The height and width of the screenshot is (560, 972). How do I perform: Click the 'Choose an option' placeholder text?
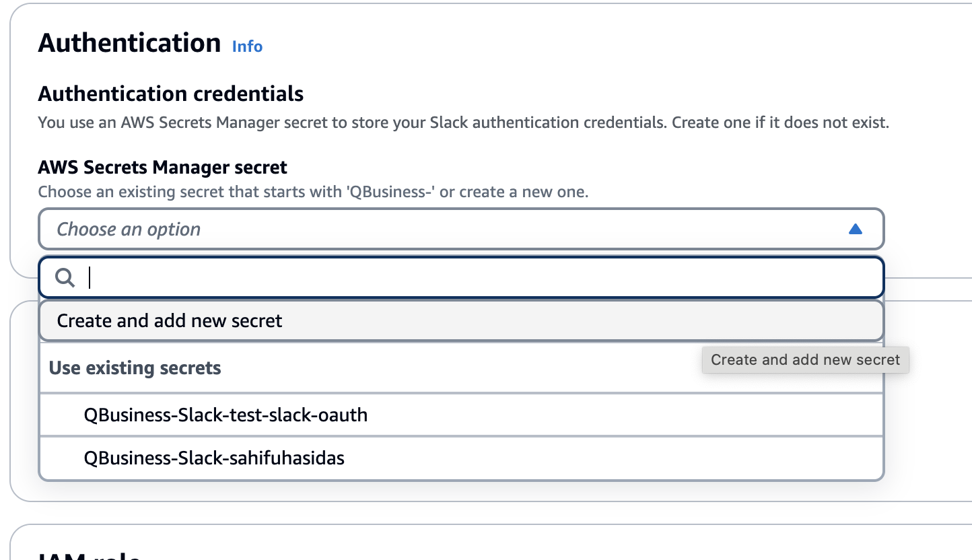coord(129,230)
